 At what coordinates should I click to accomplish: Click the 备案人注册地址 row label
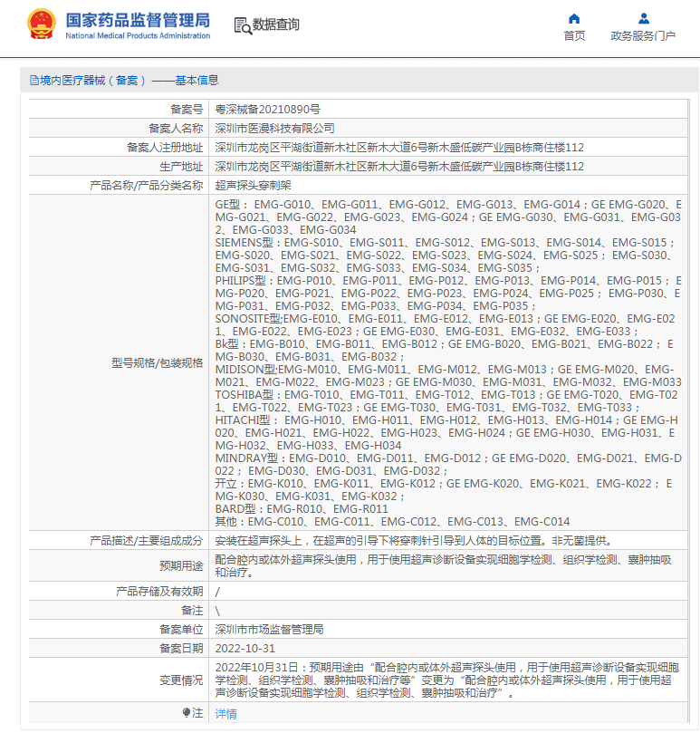165,148
